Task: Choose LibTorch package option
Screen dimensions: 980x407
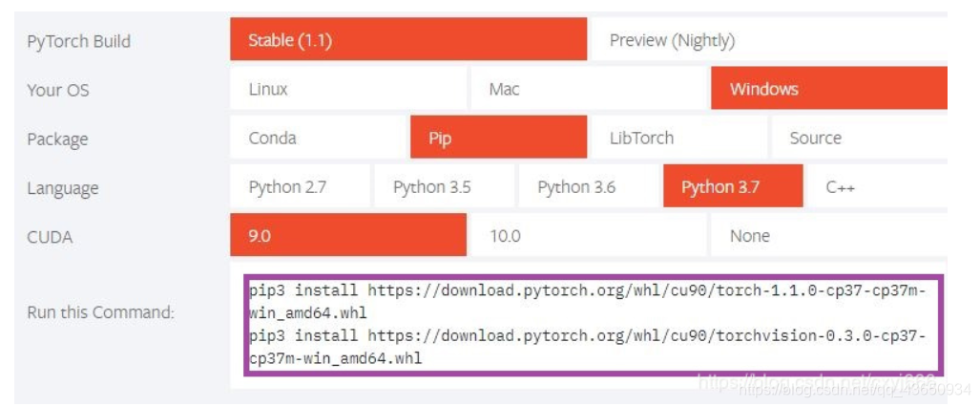Action: (678, 138)
